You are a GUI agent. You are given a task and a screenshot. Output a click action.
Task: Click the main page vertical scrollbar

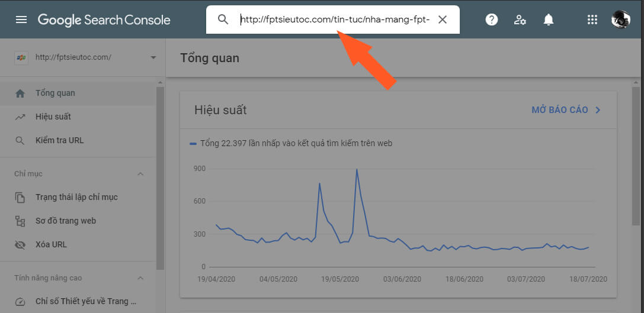coord(636,156)
